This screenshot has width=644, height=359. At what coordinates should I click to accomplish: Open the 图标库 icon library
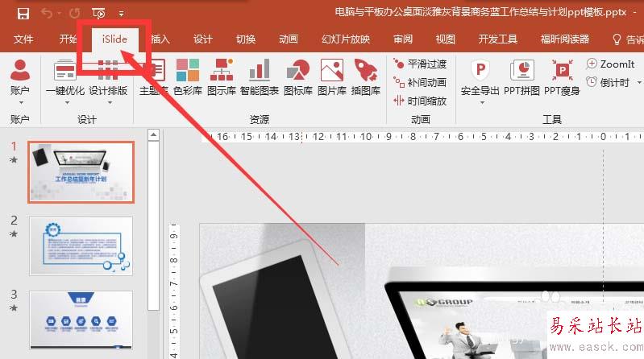point(298,76)
